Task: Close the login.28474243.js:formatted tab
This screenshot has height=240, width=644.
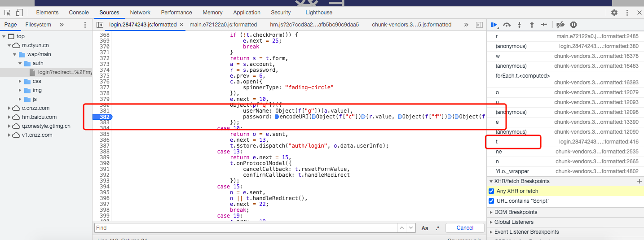Action: point(181,25)
